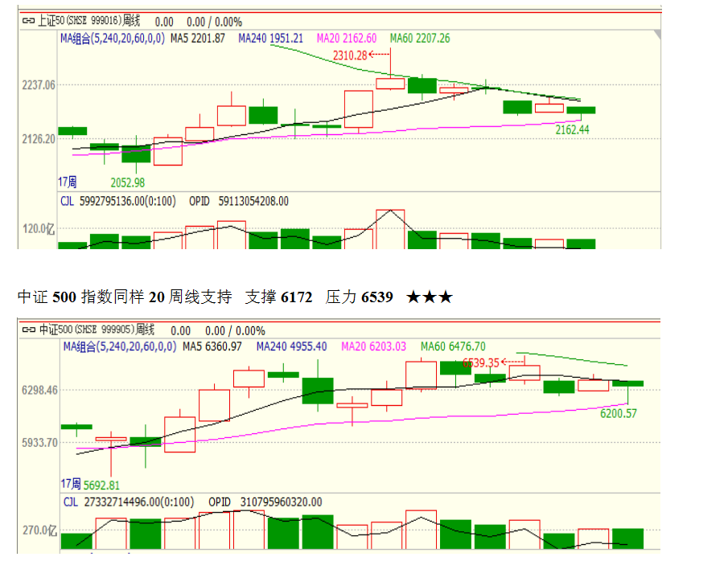Click the 支撑 6172 support text
Screen dimensions: 728x561
click(x=278, y=297)
